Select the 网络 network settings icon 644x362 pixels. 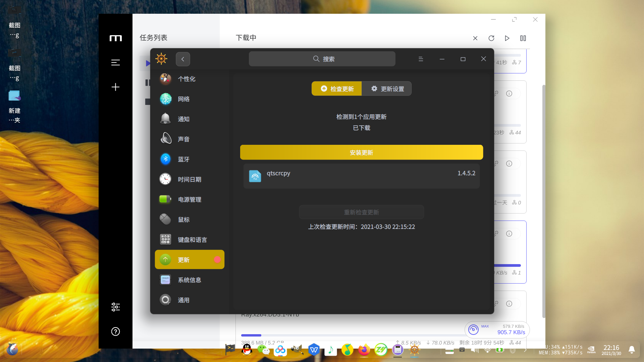click(x=166, y=99)
